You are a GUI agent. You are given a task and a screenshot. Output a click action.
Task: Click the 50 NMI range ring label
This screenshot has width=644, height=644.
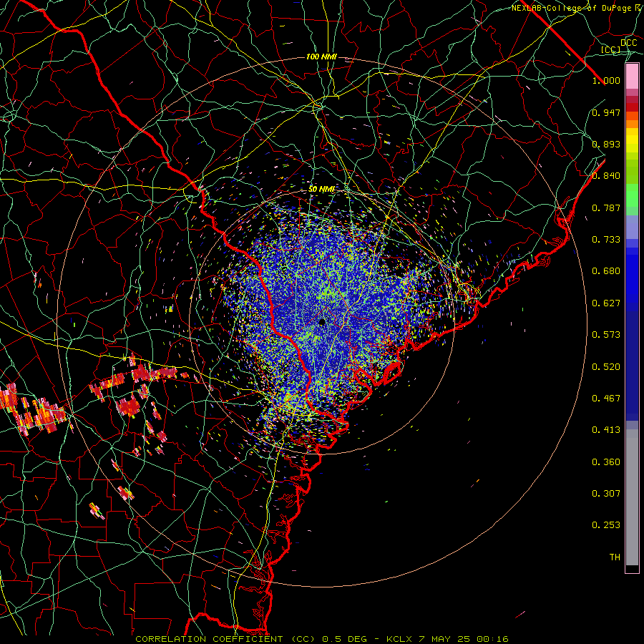321,190
